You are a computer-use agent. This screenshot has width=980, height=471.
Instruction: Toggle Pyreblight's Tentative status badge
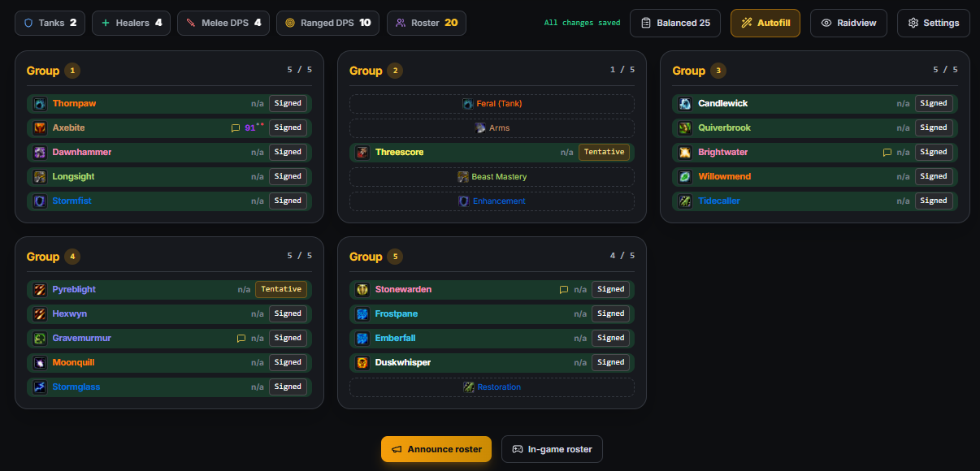click(x=281, y=290)
